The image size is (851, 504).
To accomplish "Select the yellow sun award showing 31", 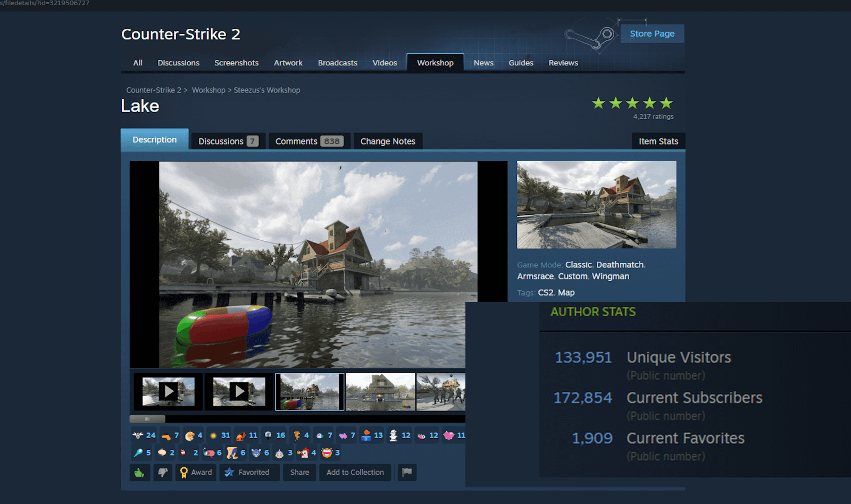I will tap(219, 435).
